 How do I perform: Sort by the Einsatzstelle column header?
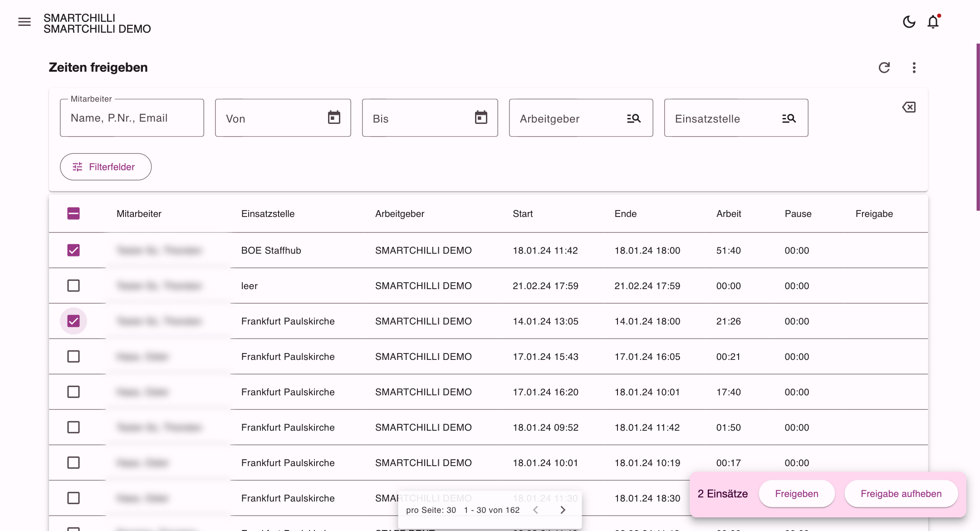[268, 214]
